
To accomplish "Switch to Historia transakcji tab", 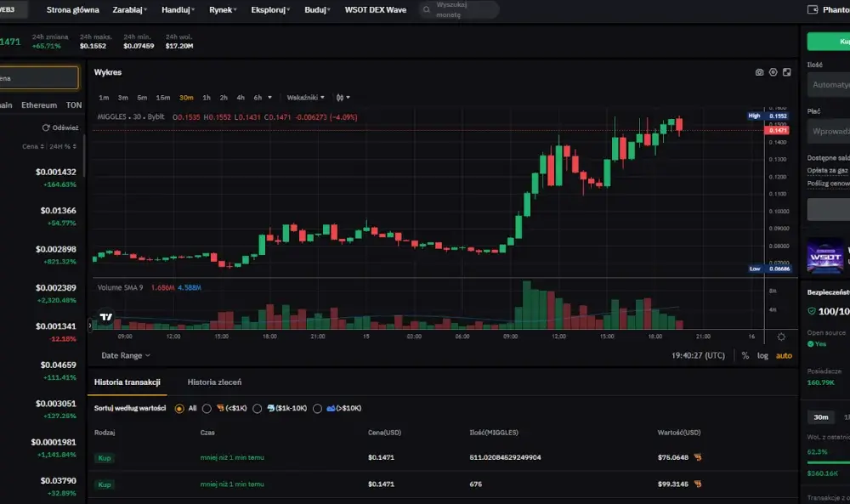I will coord(127,382).
